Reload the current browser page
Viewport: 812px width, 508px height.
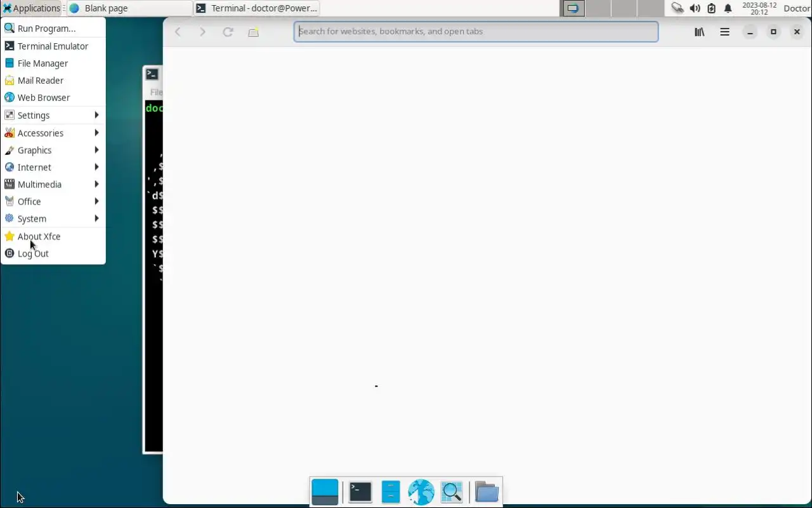[228, 32]
